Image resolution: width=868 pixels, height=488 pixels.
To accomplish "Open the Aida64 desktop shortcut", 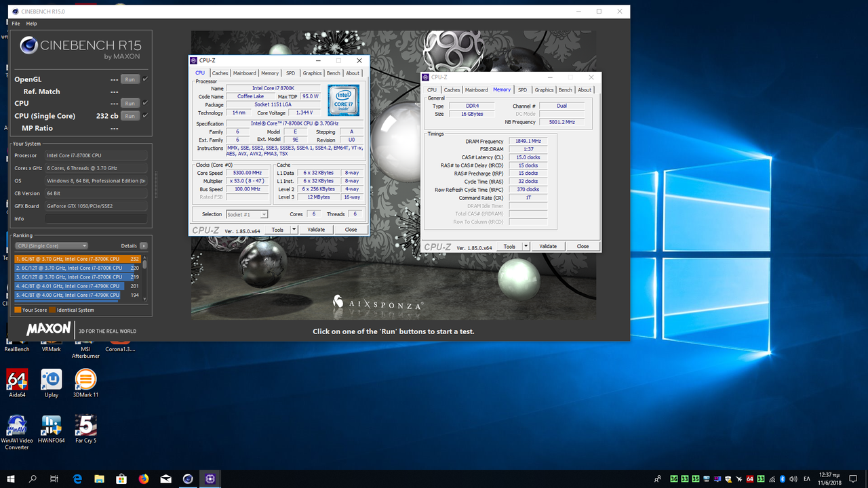I will 17,383.
